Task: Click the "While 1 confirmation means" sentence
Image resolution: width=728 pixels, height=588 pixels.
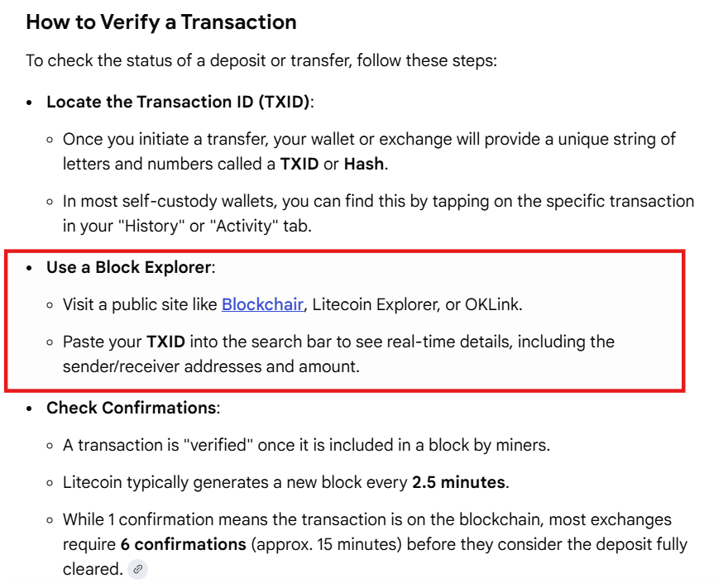Action: click(366, 519)
